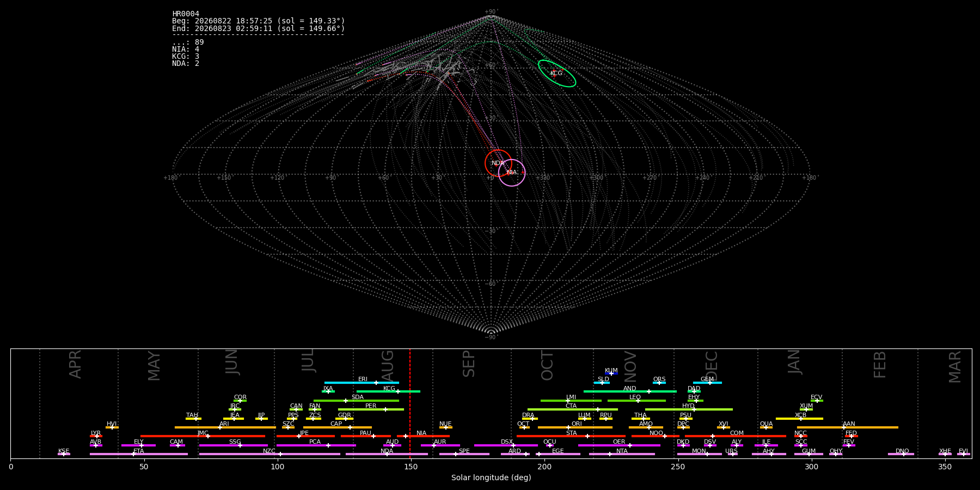This screenshot has width=980, height=490.
Task: Click the green KCG radiant ellipse
Action: point(557,73)
